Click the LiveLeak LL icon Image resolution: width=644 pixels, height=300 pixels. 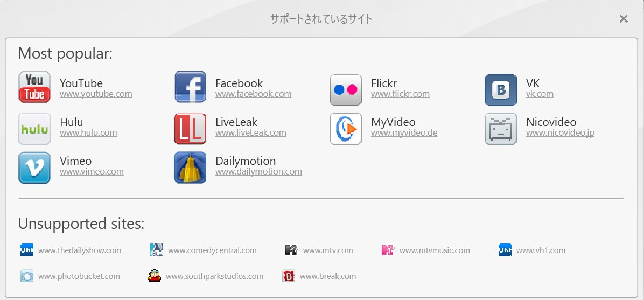click(190, 129)
